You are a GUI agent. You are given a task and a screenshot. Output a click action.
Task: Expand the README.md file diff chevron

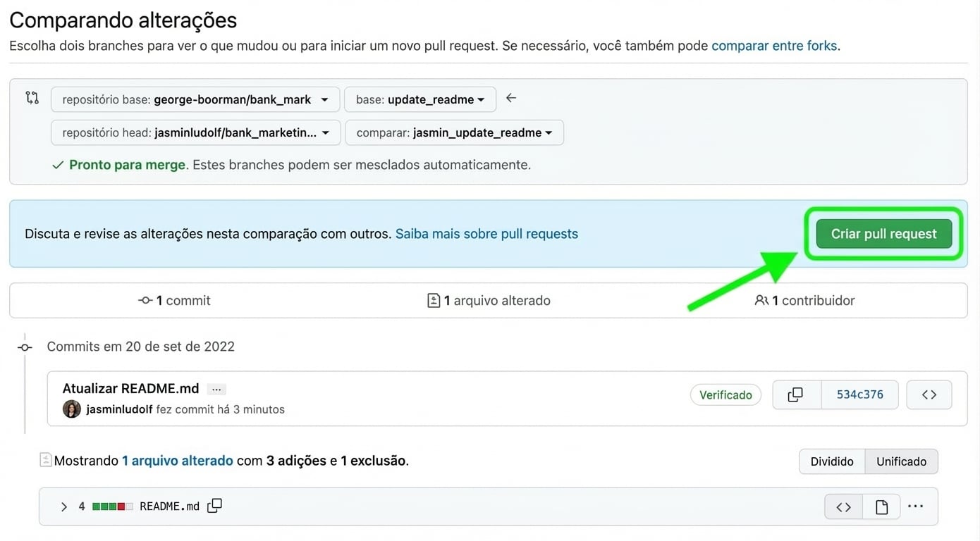[63, 506]
